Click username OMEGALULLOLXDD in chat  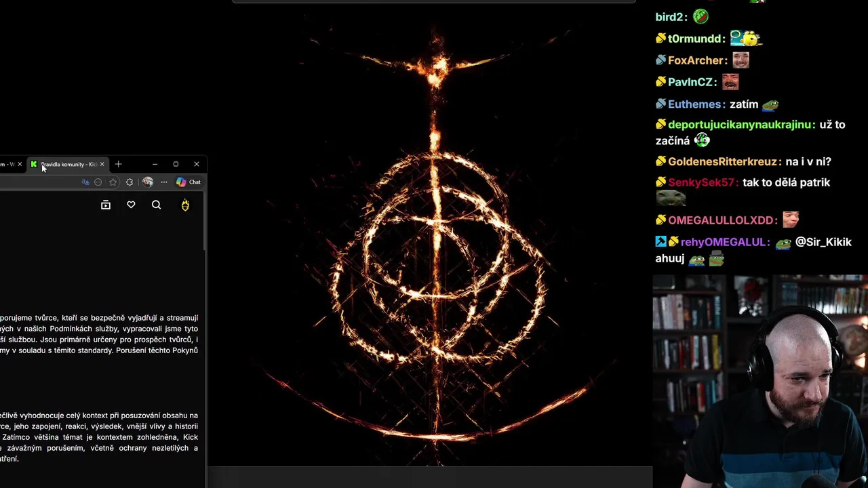(x=722, y=220)
